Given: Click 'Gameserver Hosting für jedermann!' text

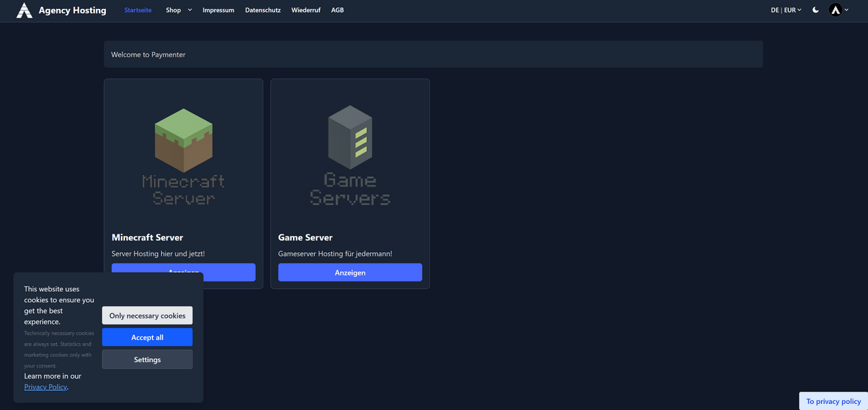Looking at the screenshot, I should click(335, 254).
